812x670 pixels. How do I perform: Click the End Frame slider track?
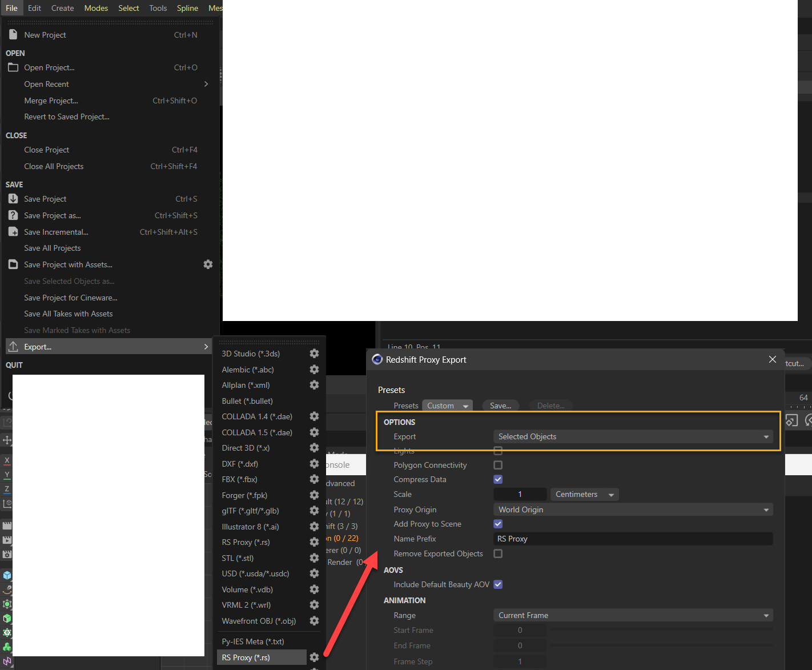pos(661,645)
